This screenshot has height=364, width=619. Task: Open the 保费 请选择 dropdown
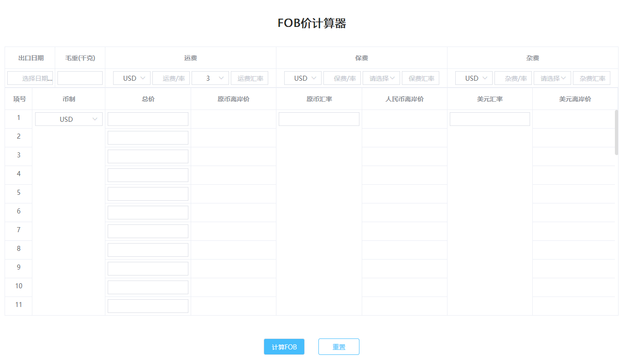[381, 78]
